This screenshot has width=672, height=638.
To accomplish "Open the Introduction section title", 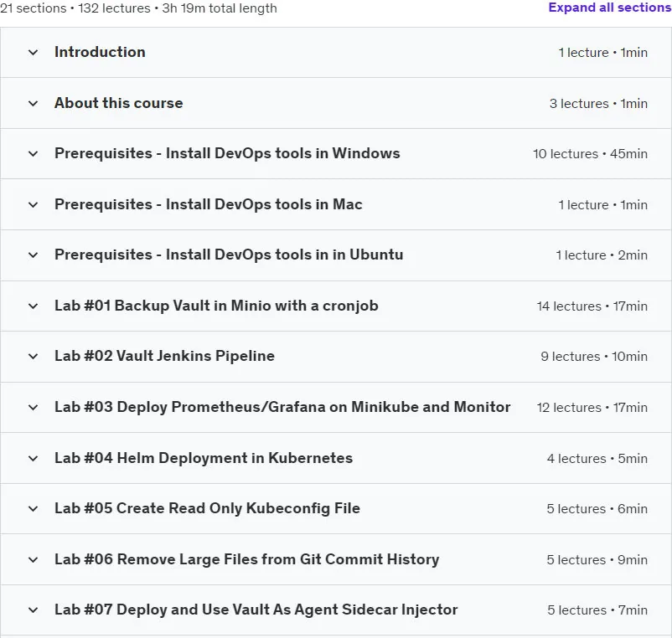I will pyautogui.click(x=100, y=52).
